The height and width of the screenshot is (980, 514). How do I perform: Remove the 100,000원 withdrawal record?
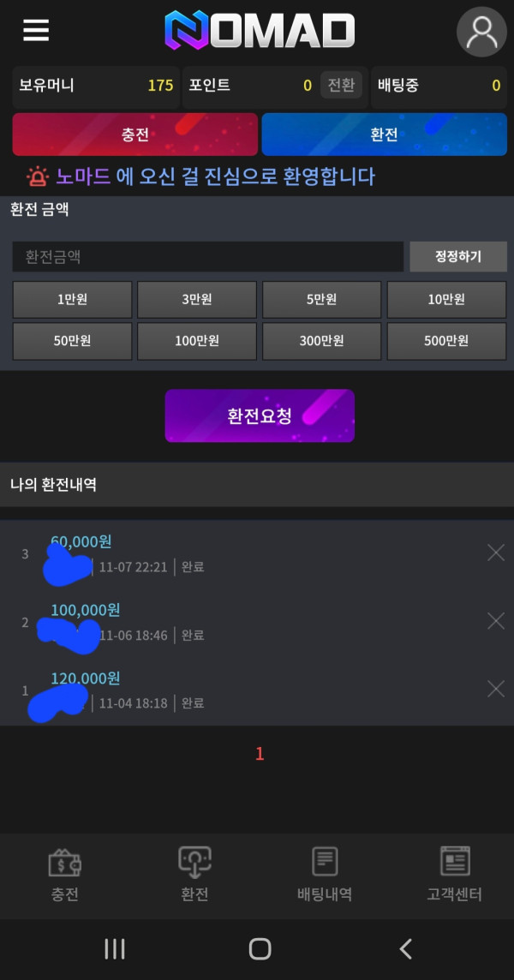click(496, 620)
